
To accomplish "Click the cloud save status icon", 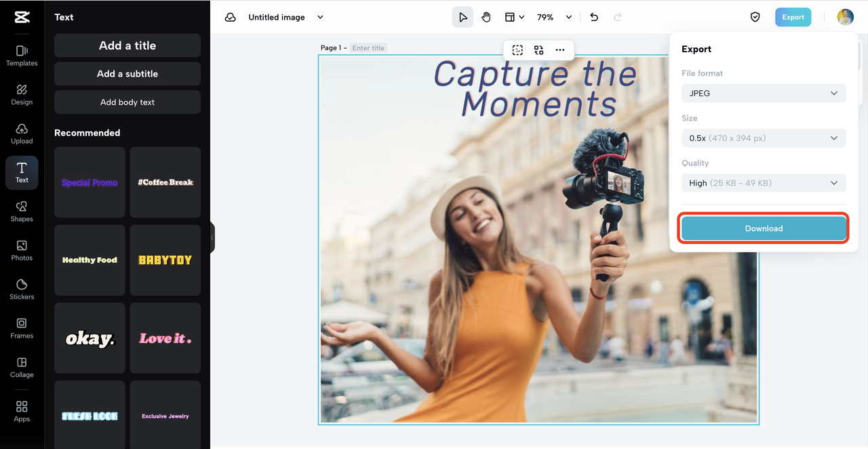I will tap(231, 17).
